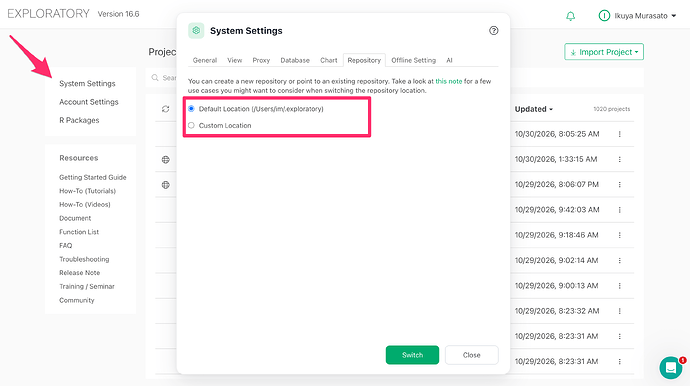Image resolution: width=690 pixels, height=386 pixels.
Task: Click the notification bell icon
Action: (570, 16)
